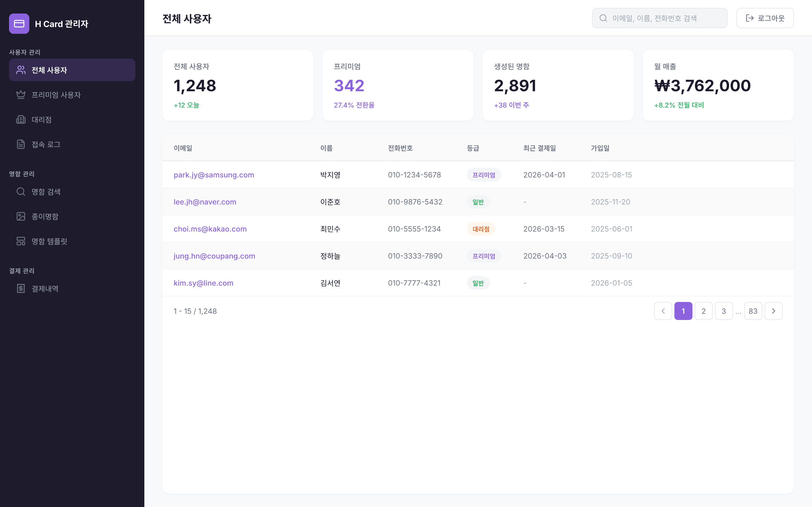Select the 전체 사용자 users icon in sidebar
The image size is (812, 507).
pos(21,70)
